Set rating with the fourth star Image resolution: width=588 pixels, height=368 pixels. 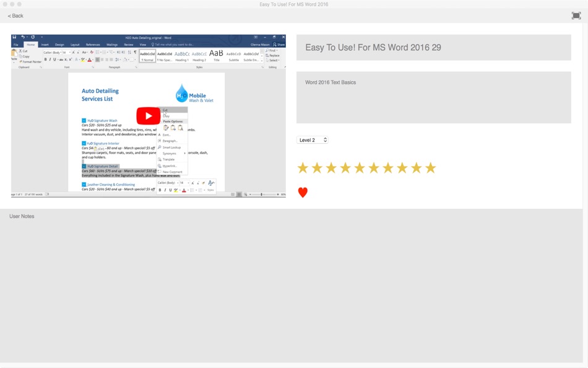pos(345,168)
